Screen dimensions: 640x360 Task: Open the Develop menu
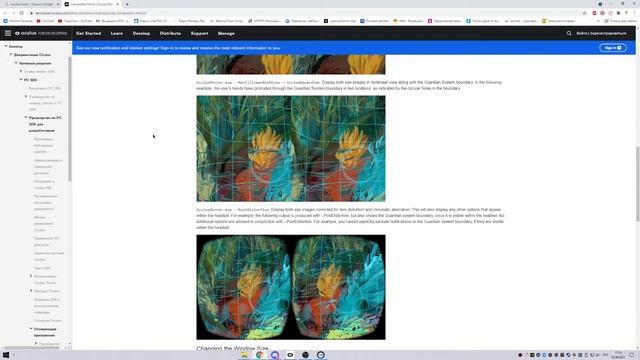pyautogui.click(x=141, y=33)
